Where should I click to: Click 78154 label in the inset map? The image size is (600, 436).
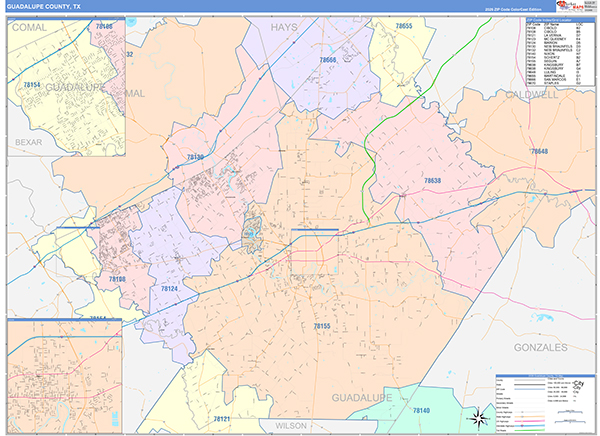[x=32, y=85]
